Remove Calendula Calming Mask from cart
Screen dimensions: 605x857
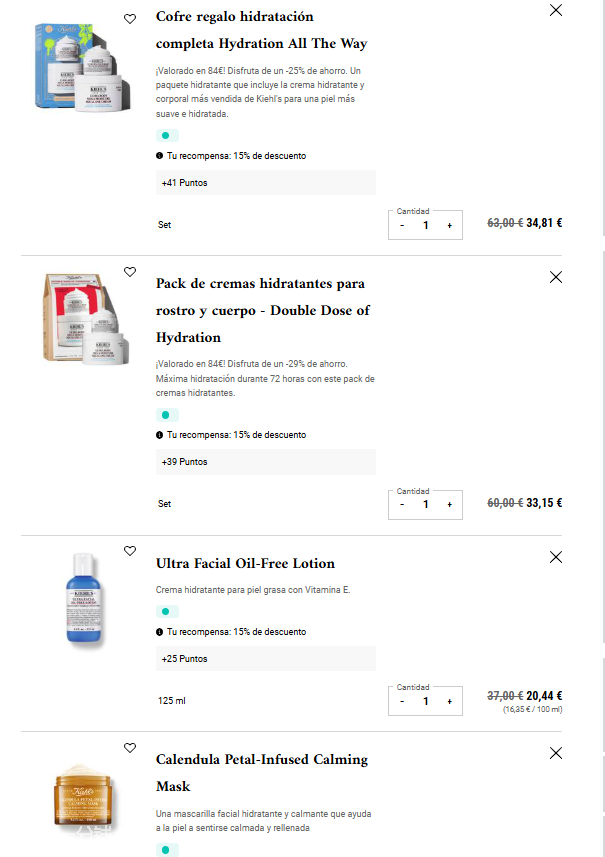[556, 753]
